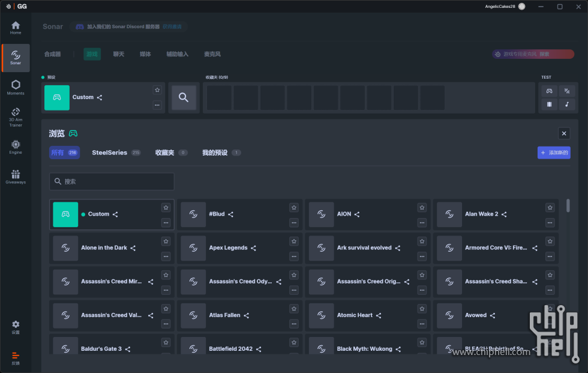The height and width of the screenshot is (373, 588).
Task: Open more options for Armored Core VI
Action: [550, 256]
